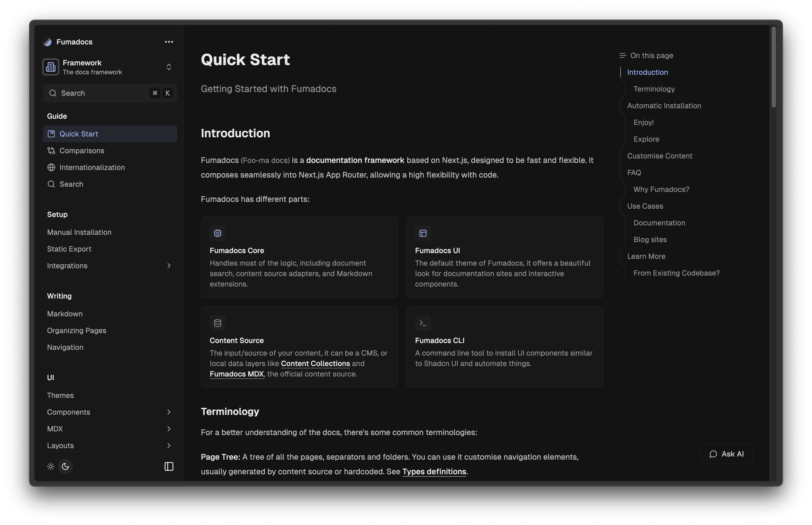This screenshot has height=525, width=812.
Task: Open Manual Installation page
Action: coord(110,232)
